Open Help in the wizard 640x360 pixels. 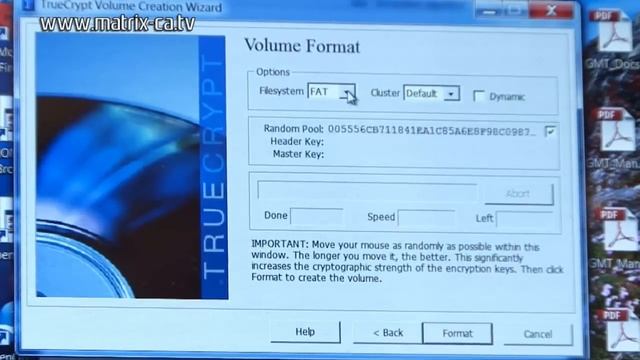(305, 332)
